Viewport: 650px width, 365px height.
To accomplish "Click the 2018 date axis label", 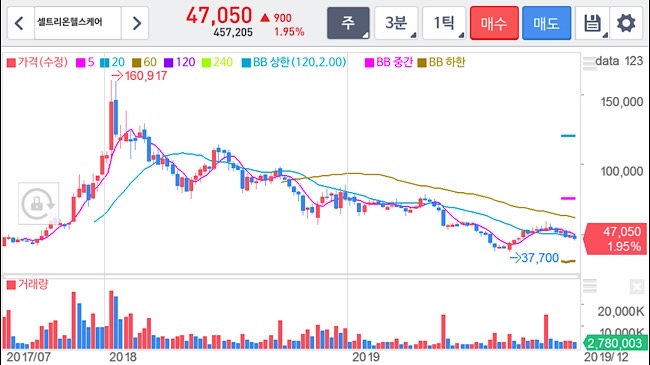I will click(x=123, y=357).
